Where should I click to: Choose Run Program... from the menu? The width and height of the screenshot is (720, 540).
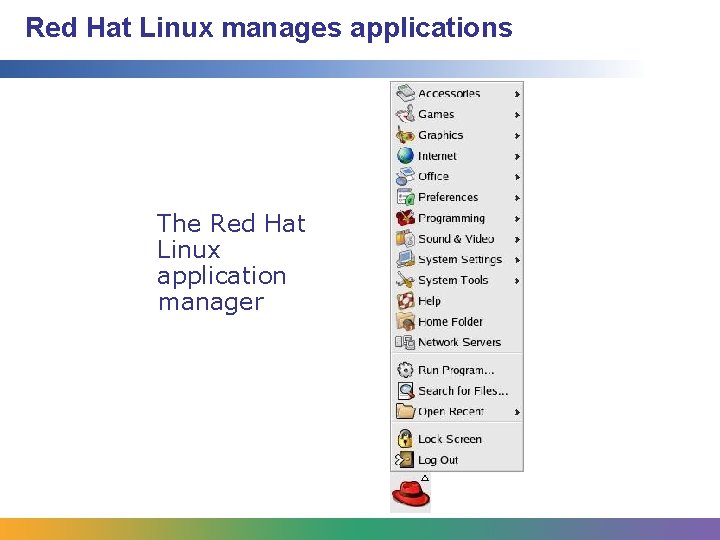click(x=457, y=370)
